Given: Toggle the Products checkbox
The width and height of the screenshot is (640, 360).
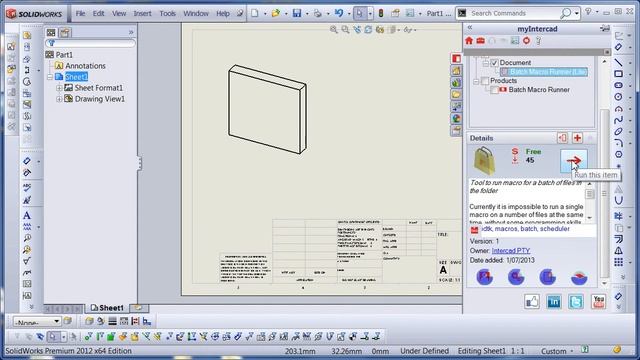Looking at the screenshot, I should (x=485, y=81).
